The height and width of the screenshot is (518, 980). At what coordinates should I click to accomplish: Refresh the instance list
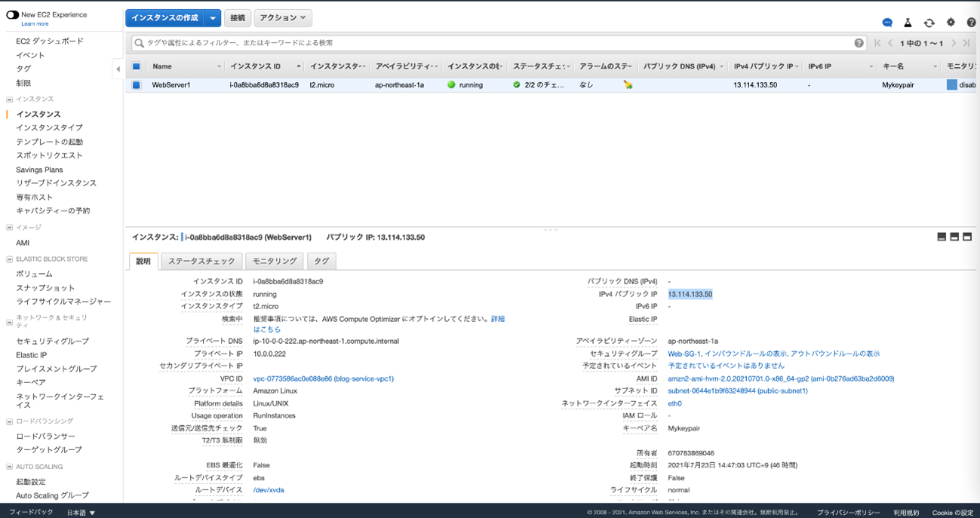929,23
